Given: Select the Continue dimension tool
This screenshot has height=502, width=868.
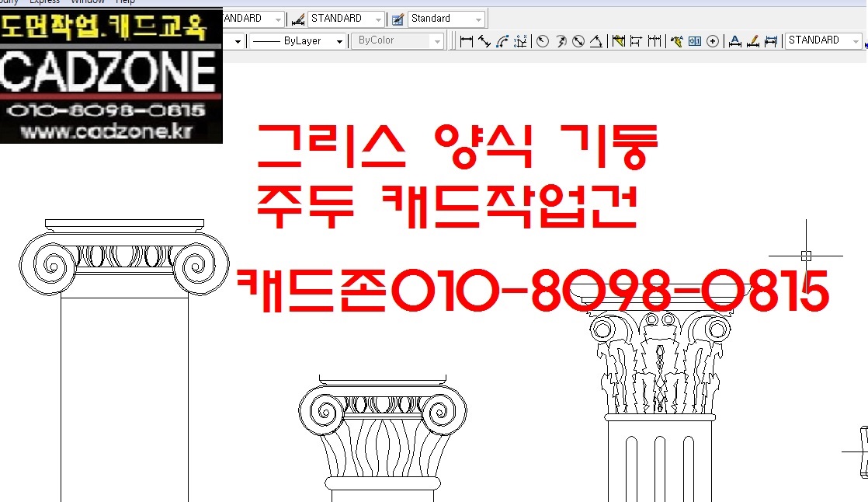Looking at the screenshot, I should 654,41.
